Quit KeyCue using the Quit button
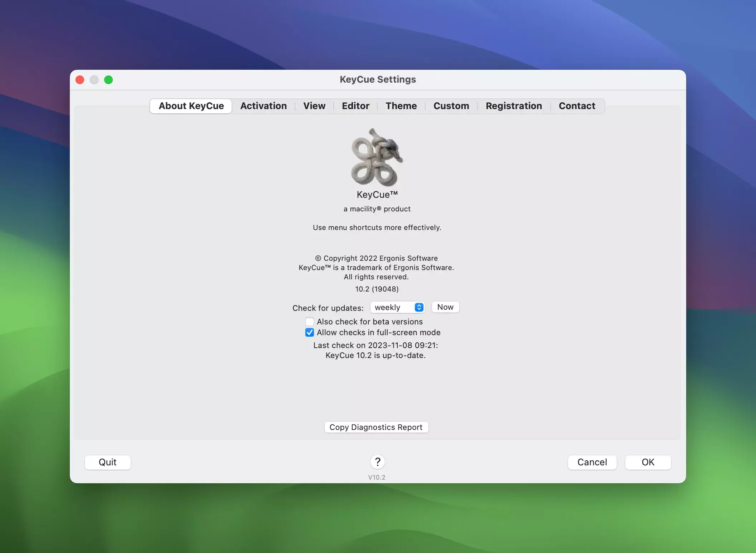The image size is (756, 553). coord(107,462)
